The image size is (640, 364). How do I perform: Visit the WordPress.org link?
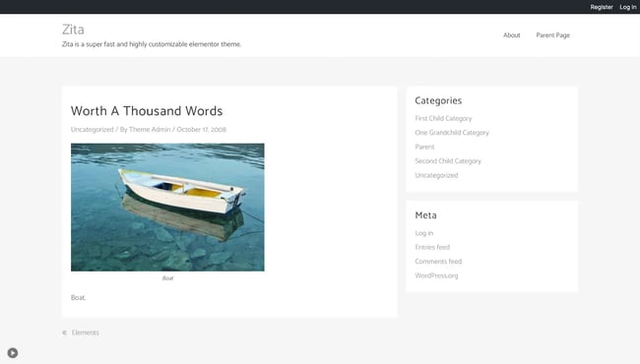pyautogui.click(x=436, y=275)
